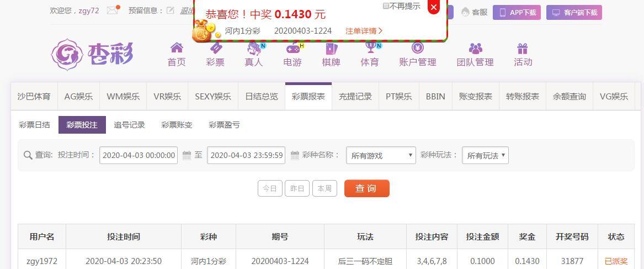The width and height of the screenshot is (644, 269).
Task: Expand the 彩种玩法 所有玩法 dropdown
Action: (485, 155)
